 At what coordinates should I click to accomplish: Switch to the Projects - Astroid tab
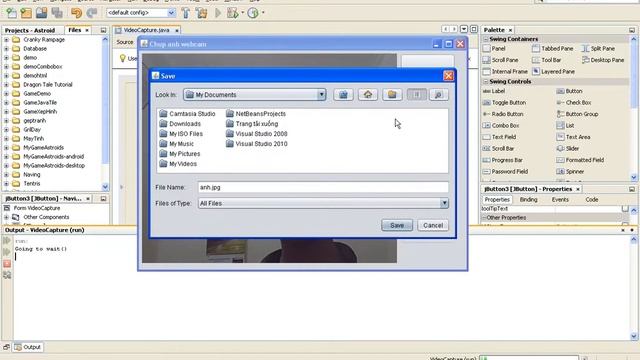tap(30, 30)
